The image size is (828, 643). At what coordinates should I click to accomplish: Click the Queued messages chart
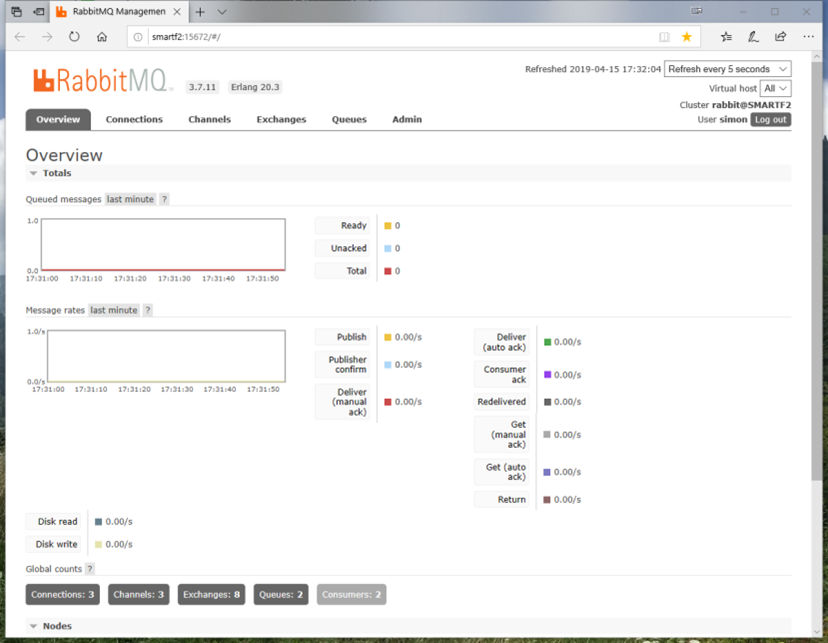coord(163,244)
